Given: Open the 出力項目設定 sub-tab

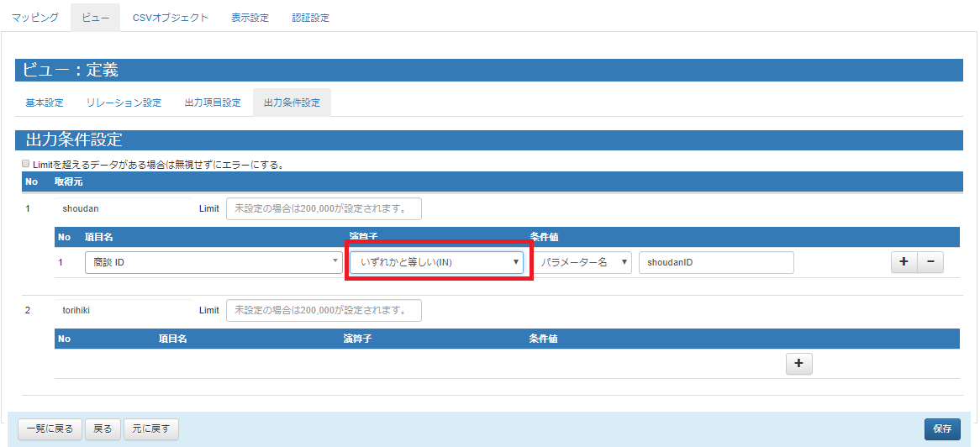Looking at the screenshot, I should [213, 103].
